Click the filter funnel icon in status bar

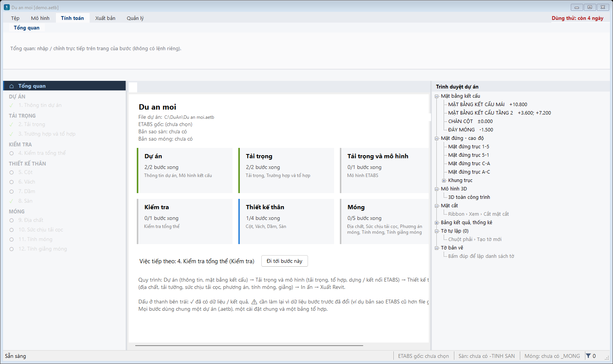588,356
